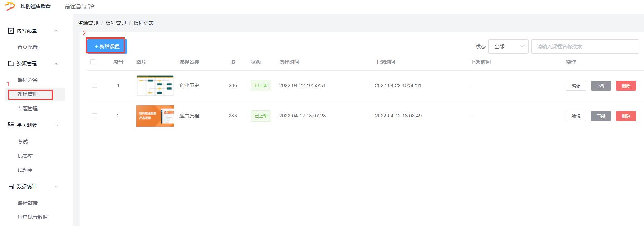Edit the 巡店流程 course
The height and width of the screenshot is (226, 644).
[576, 116]
